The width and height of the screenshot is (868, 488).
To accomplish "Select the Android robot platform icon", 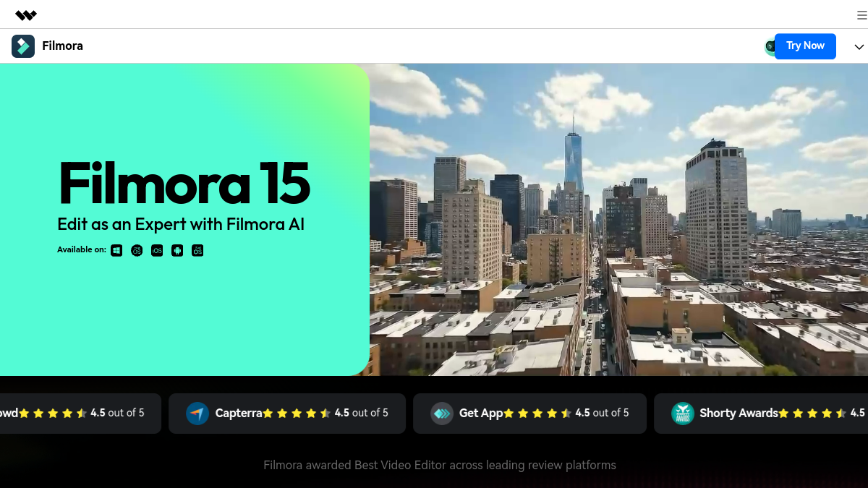I will (177, 251).
